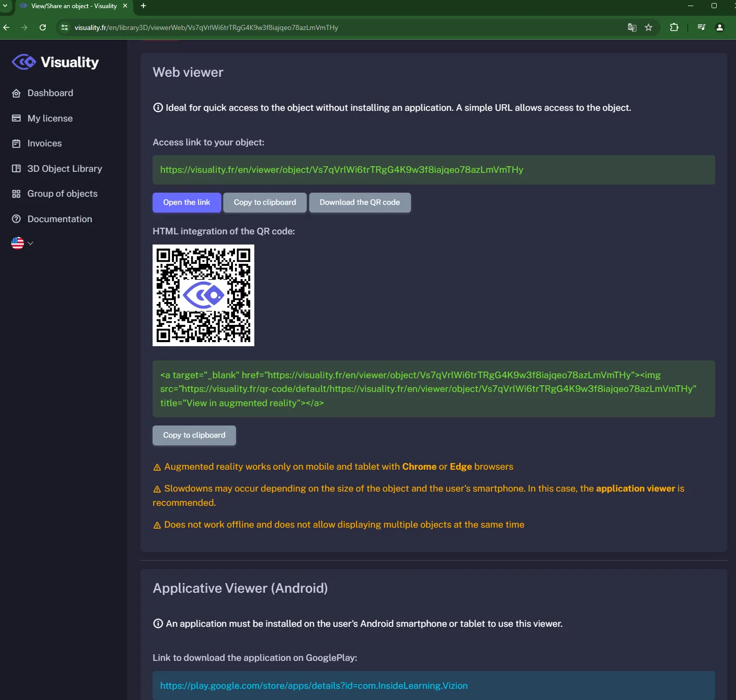The image size is (736, 700).
Task: Open the browser extensions puzzle icon
Action: coord(674,27)
